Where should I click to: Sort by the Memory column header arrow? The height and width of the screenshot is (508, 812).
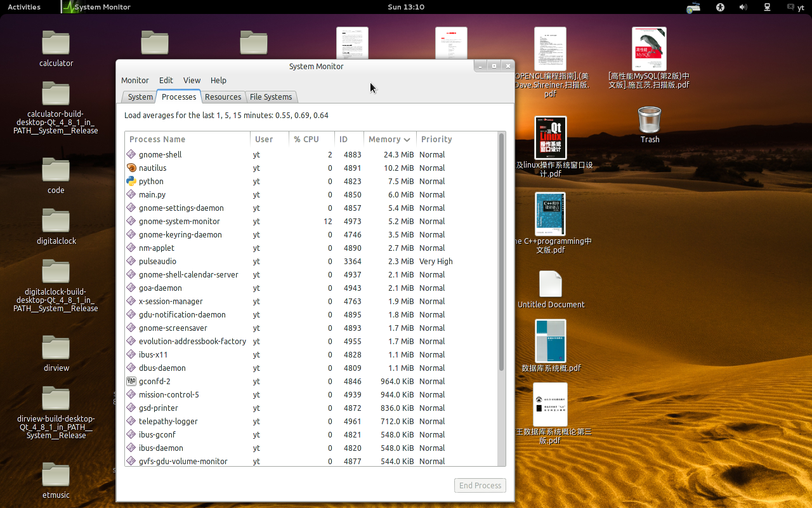click(407, 139)
